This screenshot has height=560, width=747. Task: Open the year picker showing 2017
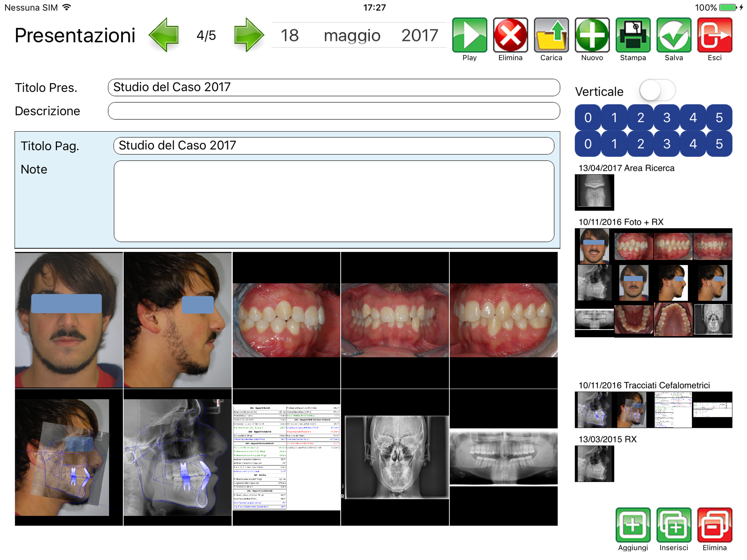(419, 36)
